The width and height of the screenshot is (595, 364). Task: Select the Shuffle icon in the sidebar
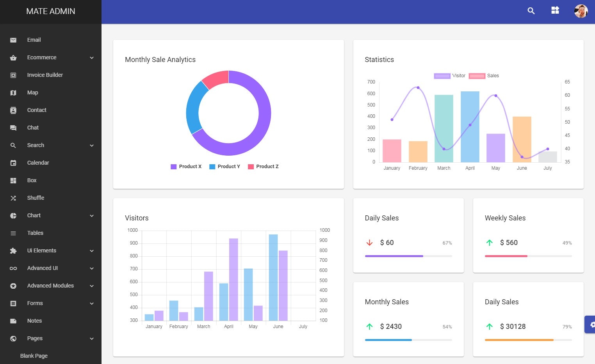(x=13, y=198)
